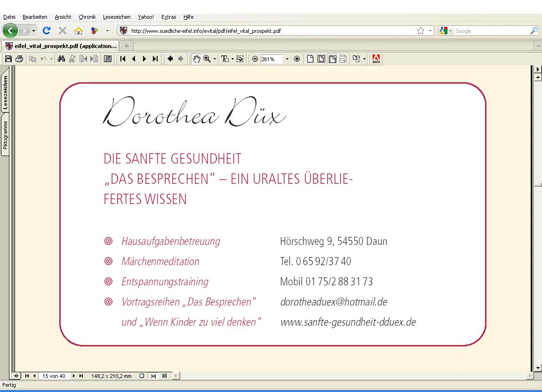Open search with the binoculars icon
This screenshot has width=542, height=392.
(61, 59)
